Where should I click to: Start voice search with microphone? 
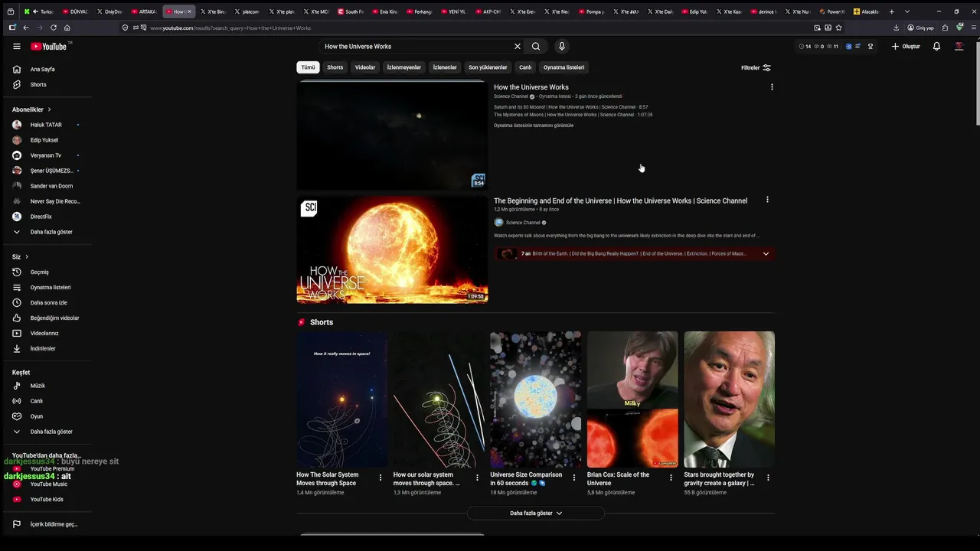(561, 47)
